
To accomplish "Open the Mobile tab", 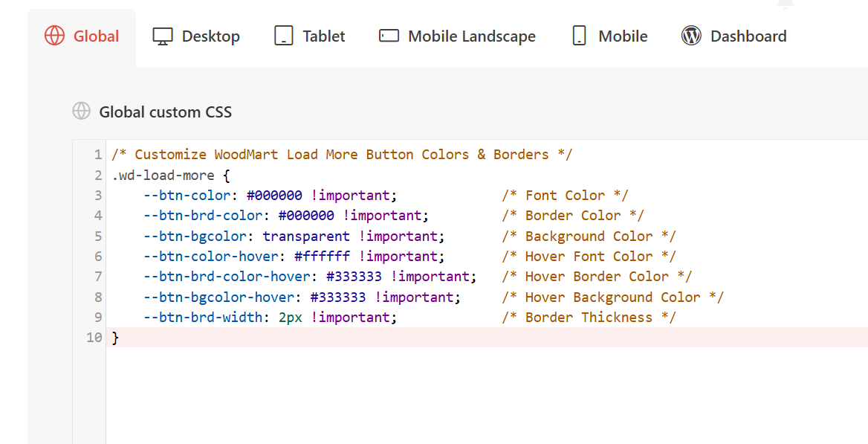I will (x=609, y=36).
